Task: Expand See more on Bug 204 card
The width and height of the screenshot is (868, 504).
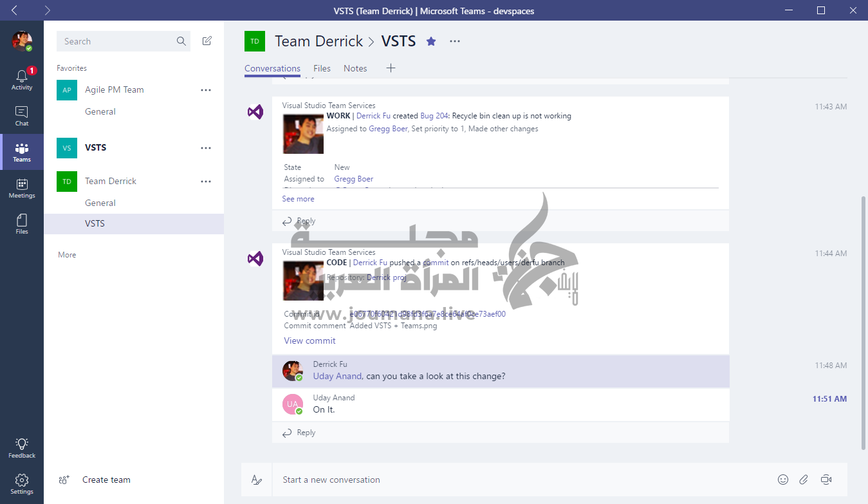Action: 298,199
